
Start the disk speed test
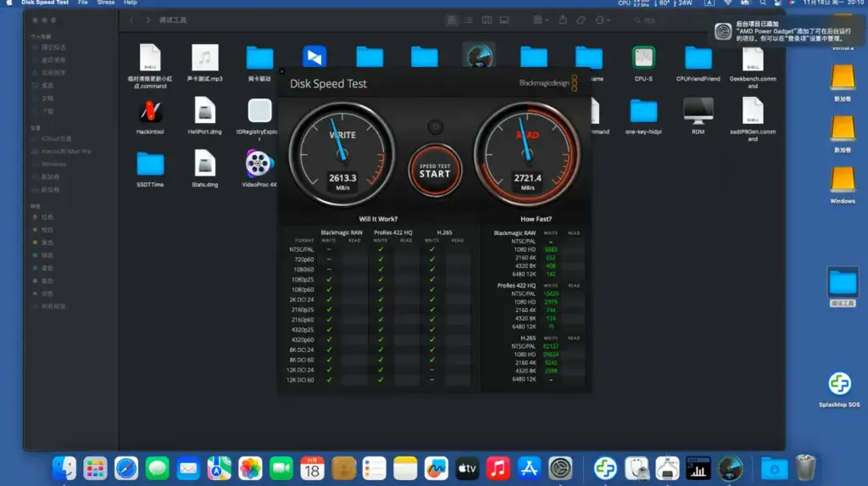pos(435,170)
